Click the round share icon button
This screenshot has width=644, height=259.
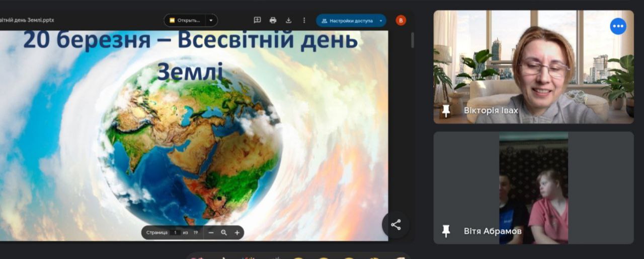pos(395,225)
